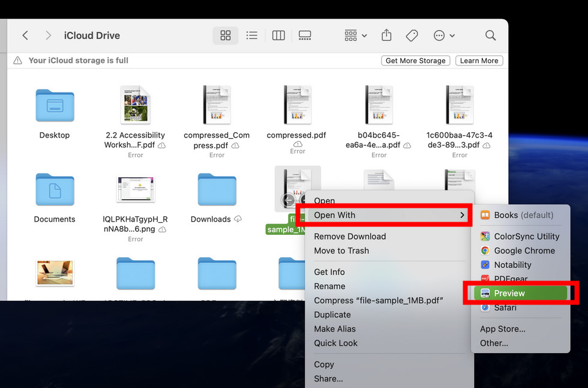The height and width of the screenshot is (388, 588).
Task: Switch to gallery view
Action: click(x=305, y=35)
